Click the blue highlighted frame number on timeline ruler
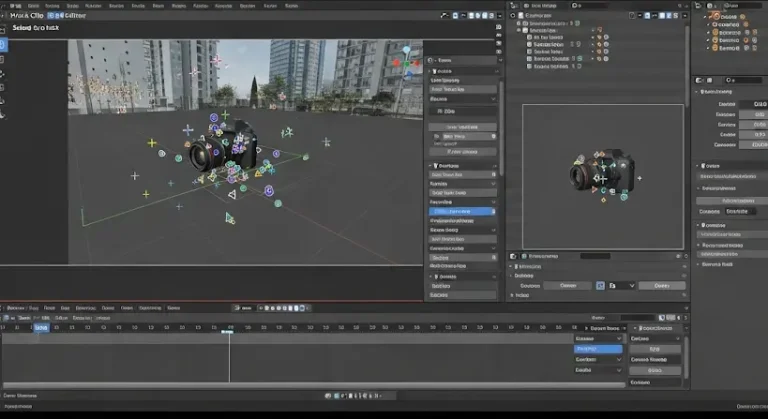The image size is (768, 419). coord(42,327)
